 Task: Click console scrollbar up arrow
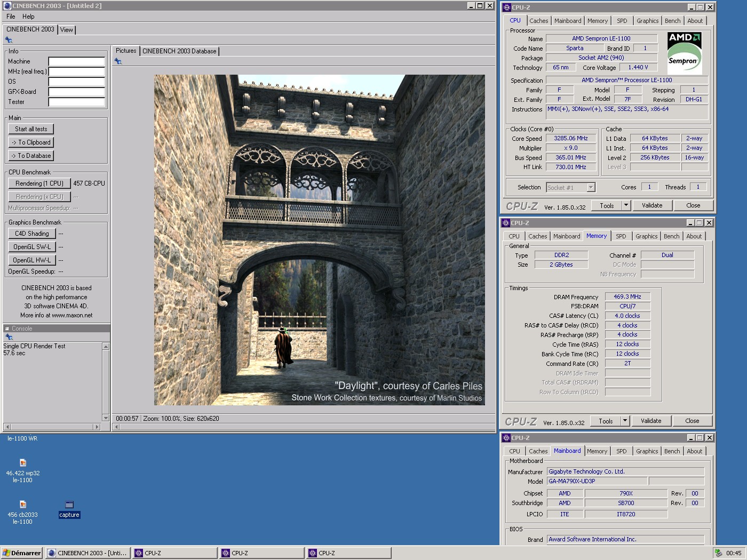pos(106,347)
